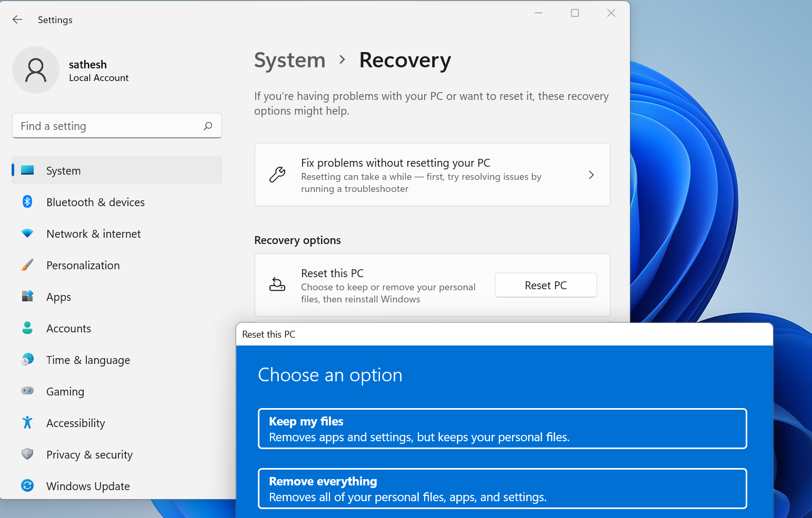Click the Network wifi icon in sidebar
812x518 pixels.
27,233
